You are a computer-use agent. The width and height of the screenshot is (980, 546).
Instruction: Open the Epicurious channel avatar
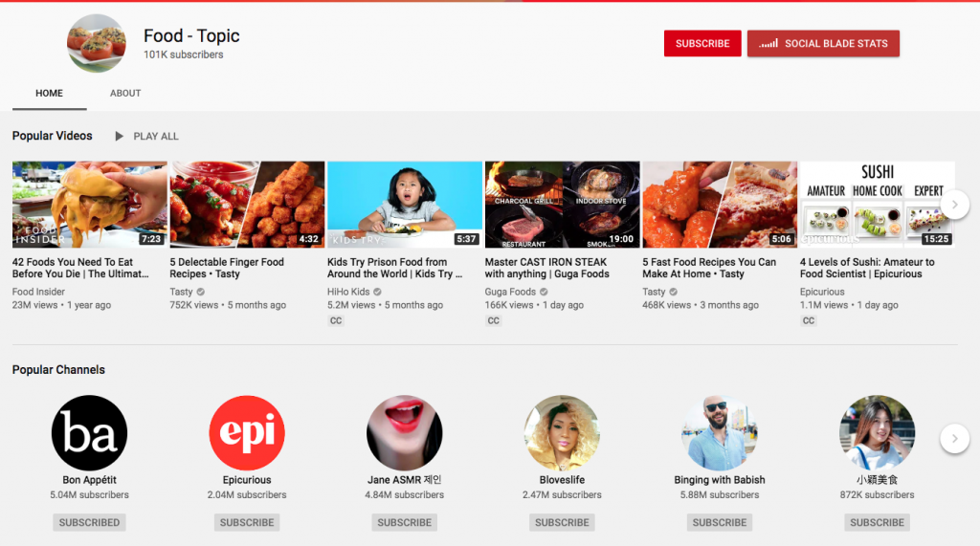point(247,432)
